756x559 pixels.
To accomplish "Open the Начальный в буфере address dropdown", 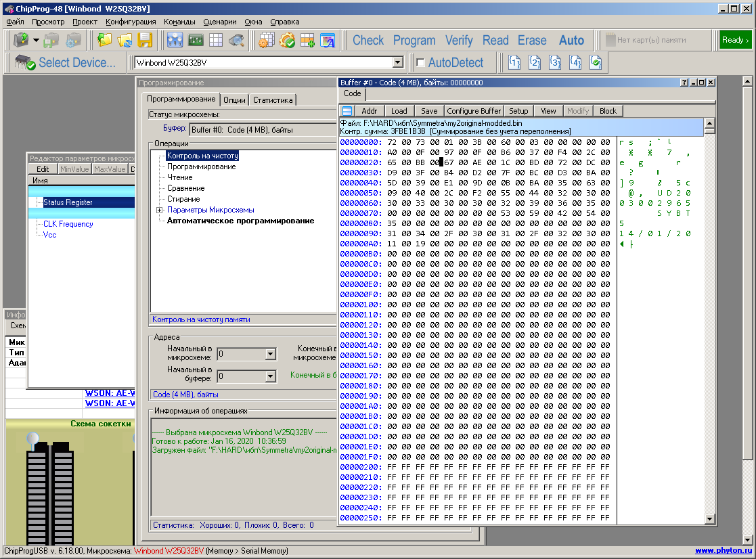I will click(270, 376).
